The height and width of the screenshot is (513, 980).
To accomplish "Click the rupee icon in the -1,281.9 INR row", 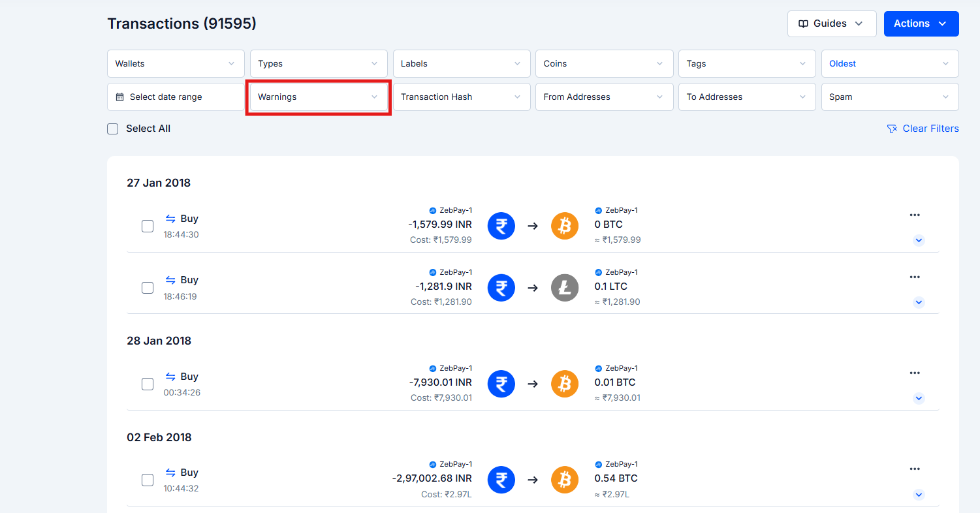I will pyautogui.click(x=501, y=288).
